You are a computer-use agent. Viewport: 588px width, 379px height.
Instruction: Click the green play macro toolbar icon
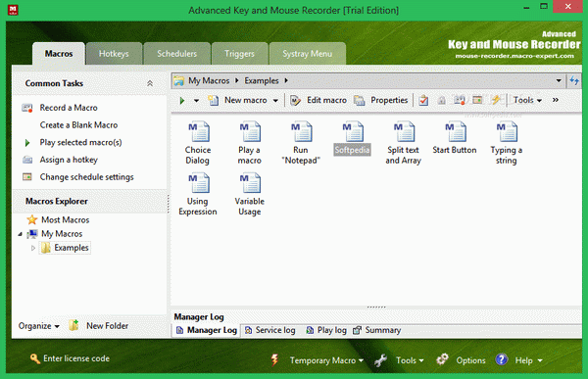coord(182,101)
